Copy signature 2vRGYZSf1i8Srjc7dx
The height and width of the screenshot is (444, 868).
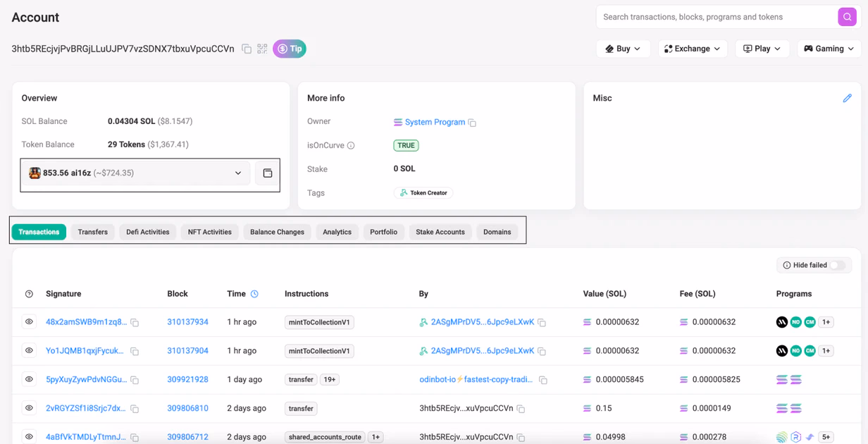point(135,409)
